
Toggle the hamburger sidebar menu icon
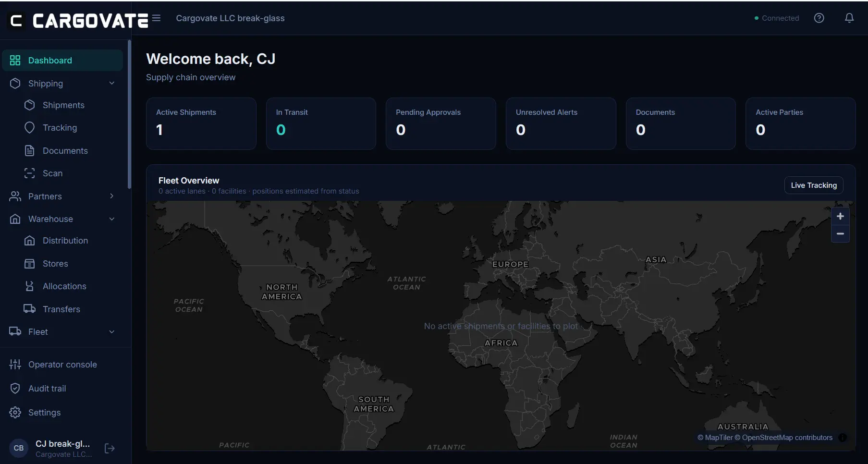[156, 18]
